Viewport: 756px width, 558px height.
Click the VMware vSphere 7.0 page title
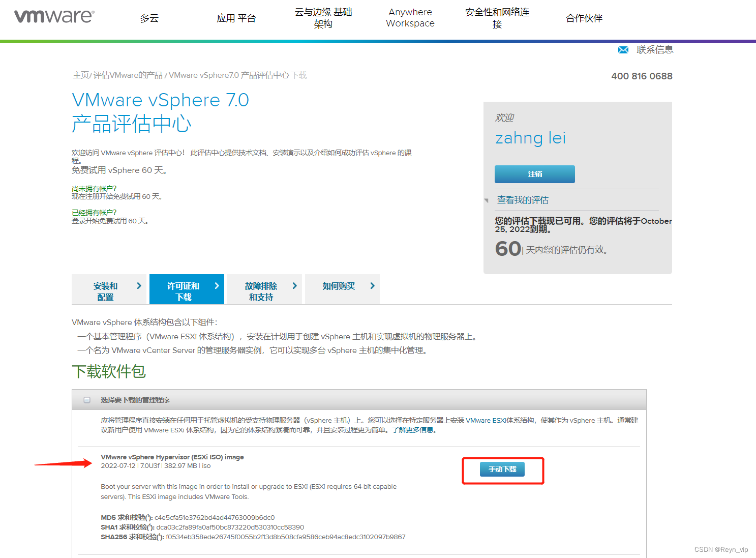click(161, 100)
